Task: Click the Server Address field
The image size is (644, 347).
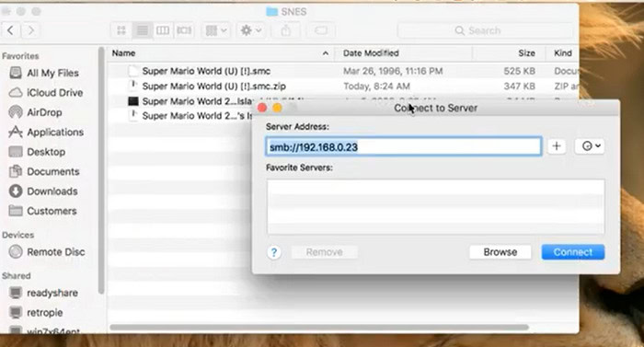Action: point(403,146)
